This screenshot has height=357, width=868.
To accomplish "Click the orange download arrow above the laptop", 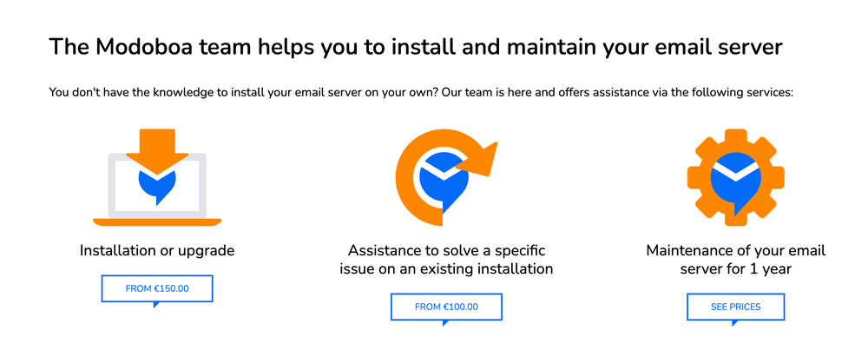I will (x=157, y=151).
